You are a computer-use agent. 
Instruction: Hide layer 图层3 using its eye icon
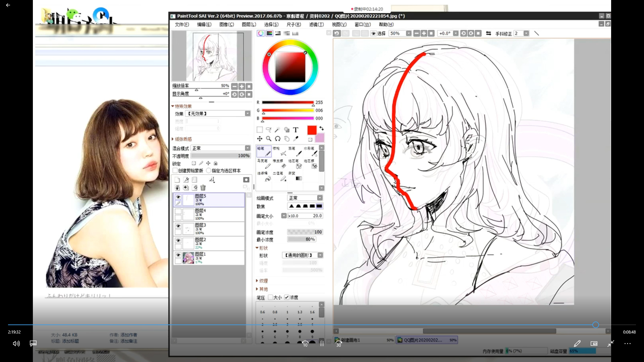tap(178, 226)
